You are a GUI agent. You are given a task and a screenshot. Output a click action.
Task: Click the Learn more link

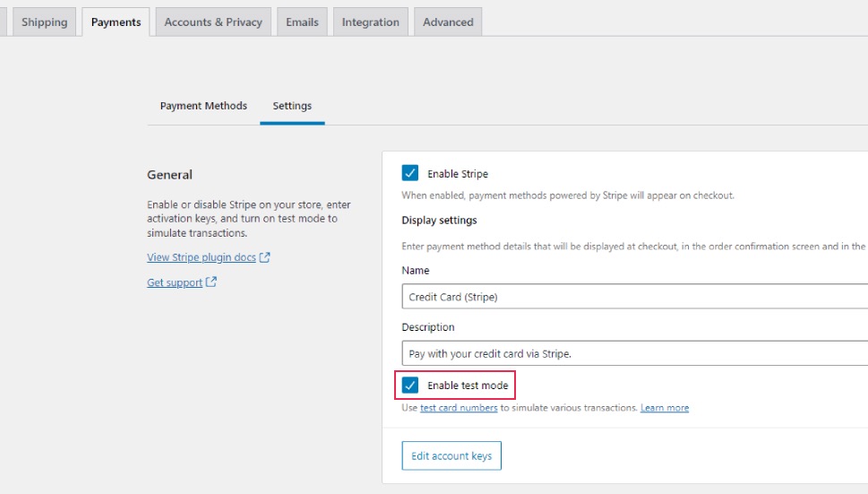tap(665, 408)
